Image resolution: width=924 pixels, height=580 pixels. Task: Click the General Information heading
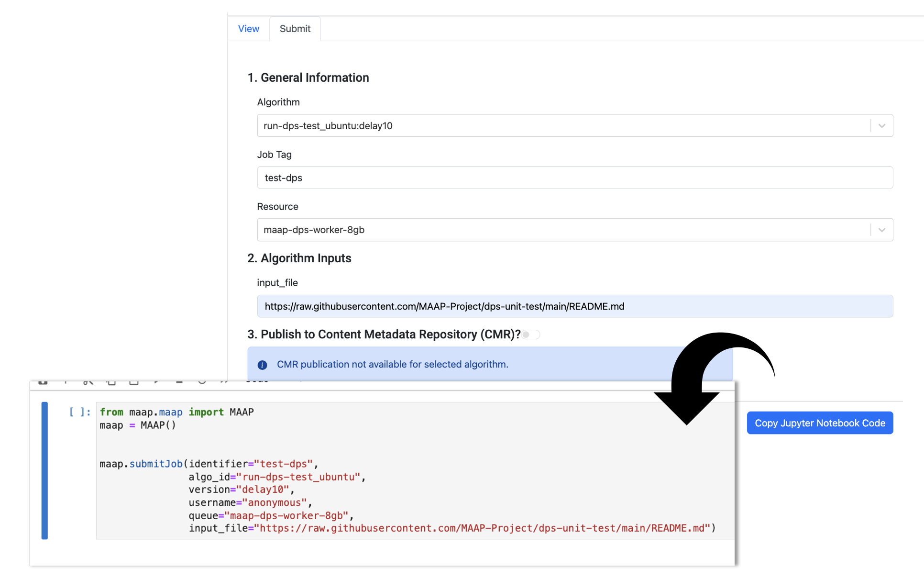[x=308, y=78]
